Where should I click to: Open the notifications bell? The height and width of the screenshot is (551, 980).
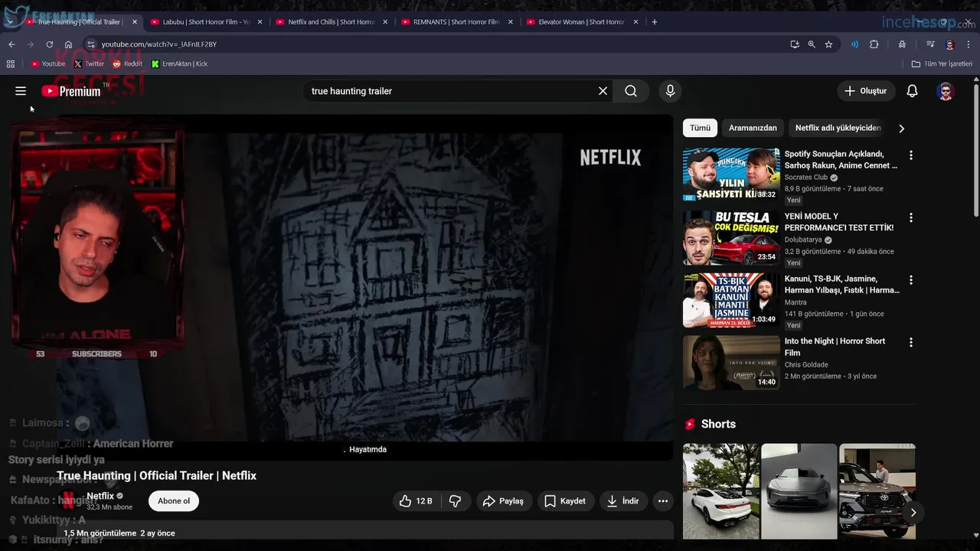coord(912,91)
